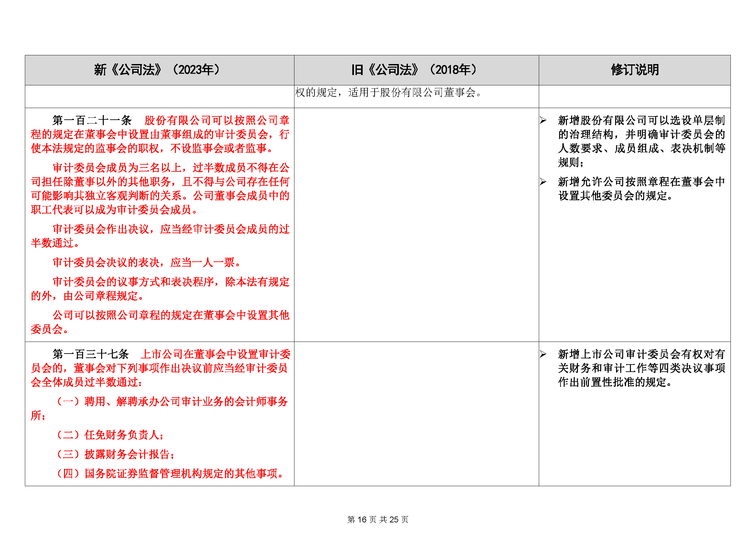Click item (四) 国务院证券监督管理机构规定

[169, 474]
